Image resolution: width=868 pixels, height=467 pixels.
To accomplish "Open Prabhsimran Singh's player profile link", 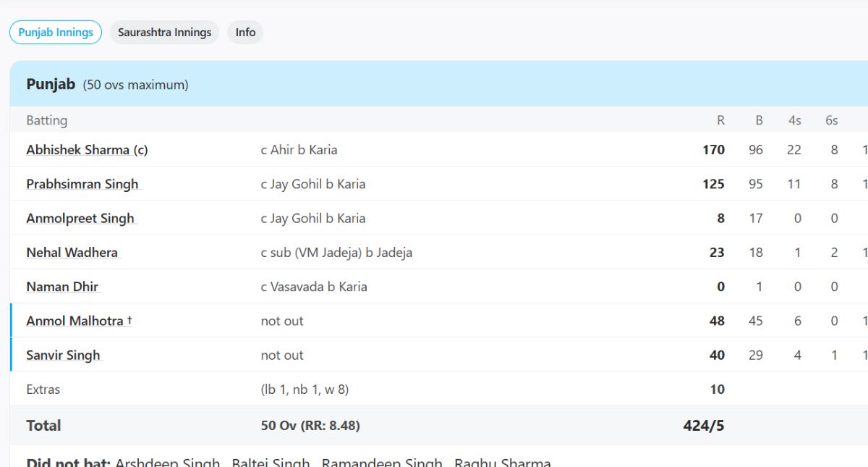I will (82, 184).
